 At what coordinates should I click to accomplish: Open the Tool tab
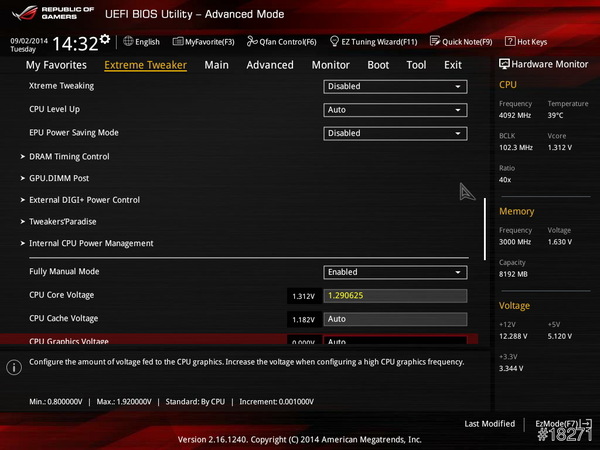click(416, 65)
